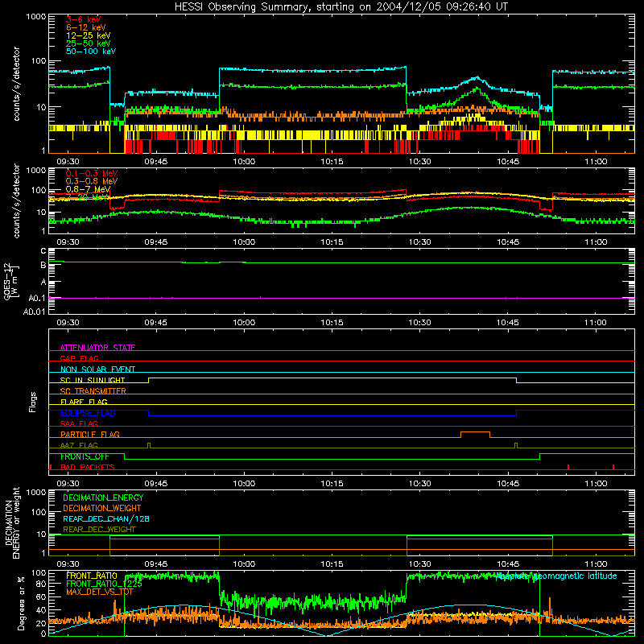
Task: Click the FRONT_RATIO_1225 legend label
Action: [x=104, y=584]
